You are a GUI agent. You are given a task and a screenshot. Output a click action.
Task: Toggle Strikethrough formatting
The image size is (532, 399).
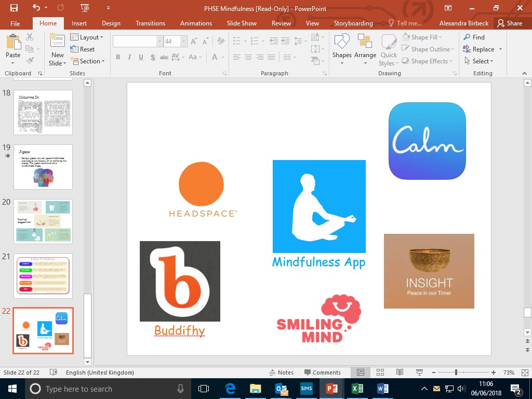click(164, 57)
